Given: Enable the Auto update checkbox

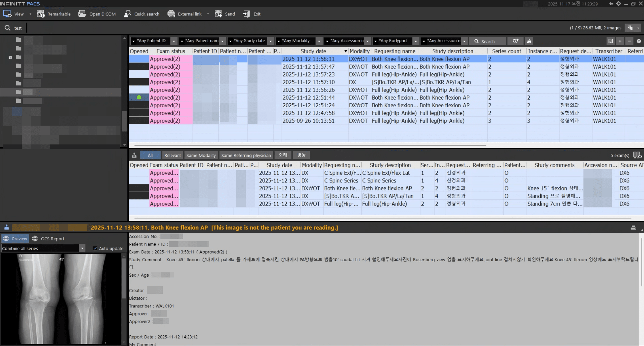Looking at the screenshot, I should 95,248.
